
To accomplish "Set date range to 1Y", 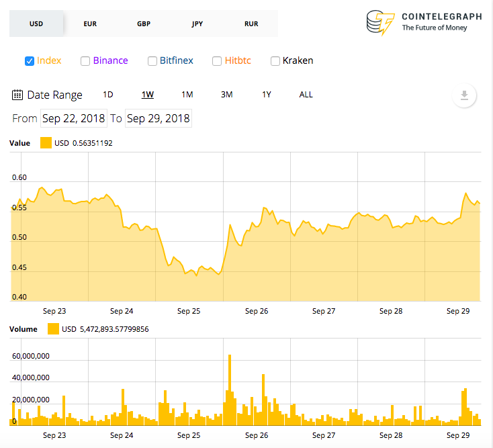I will tap(266, 95).
